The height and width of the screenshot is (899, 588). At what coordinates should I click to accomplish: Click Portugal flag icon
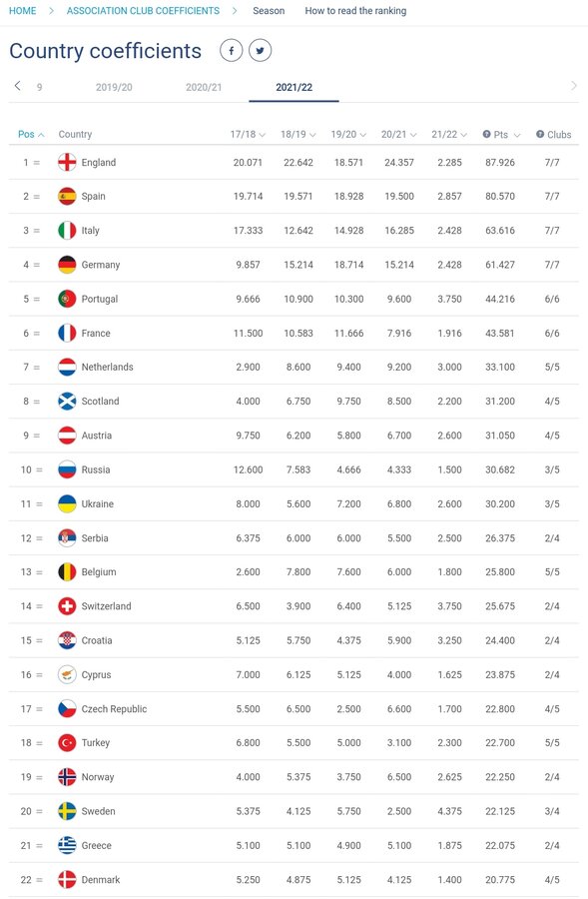click(67, 299)
